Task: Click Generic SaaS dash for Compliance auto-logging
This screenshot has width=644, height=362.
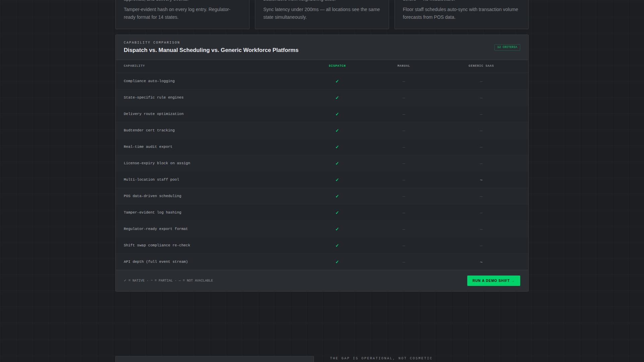Action: tap(481, 81)
